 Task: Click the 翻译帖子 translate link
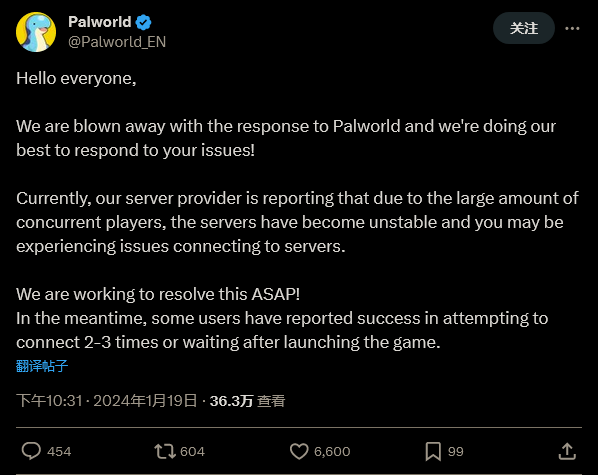pyautogui.click(x=42, y=366)
